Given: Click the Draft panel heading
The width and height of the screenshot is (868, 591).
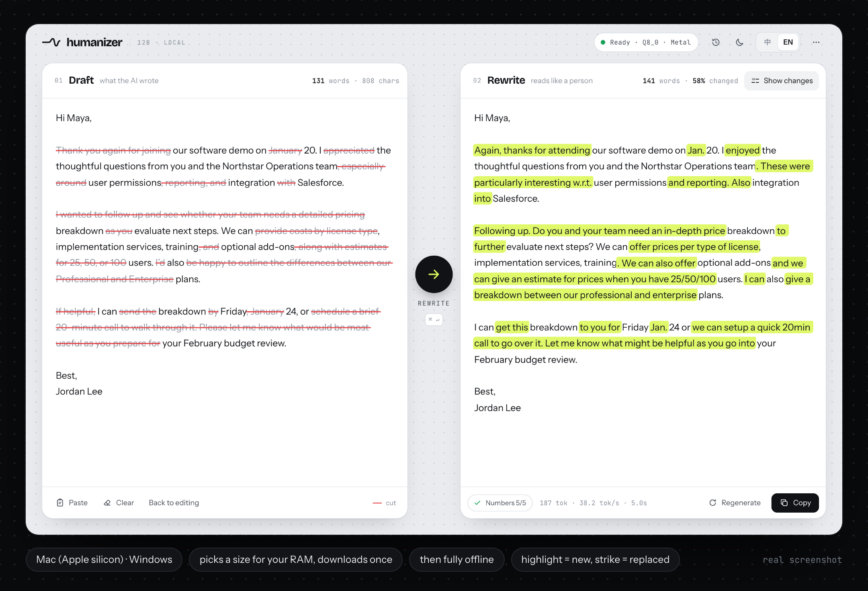Looking at the screenshot, I should [x=81, y=80].
